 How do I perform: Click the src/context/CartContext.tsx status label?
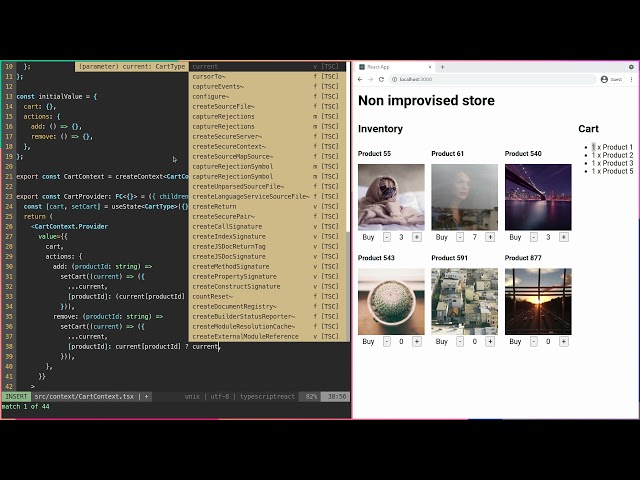84,396
